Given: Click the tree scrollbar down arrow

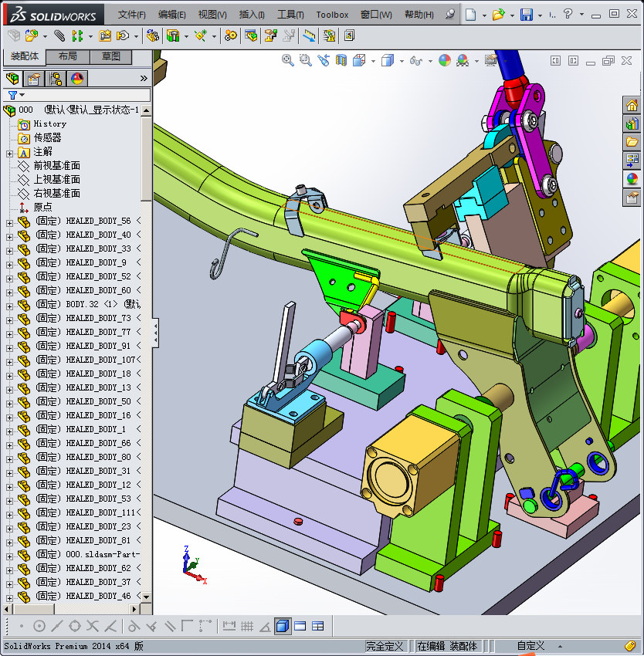Looking at the screenshot, I should (146, 597).
